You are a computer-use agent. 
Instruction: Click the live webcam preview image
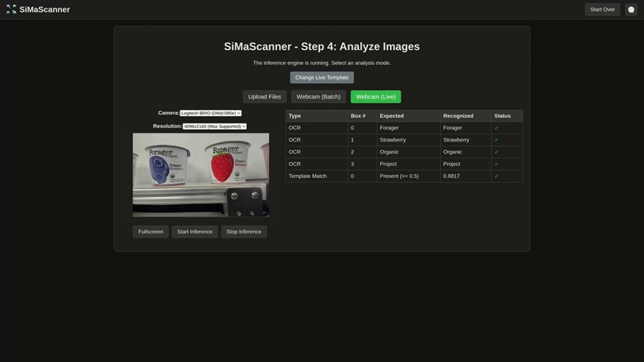[x=201, y=175]
